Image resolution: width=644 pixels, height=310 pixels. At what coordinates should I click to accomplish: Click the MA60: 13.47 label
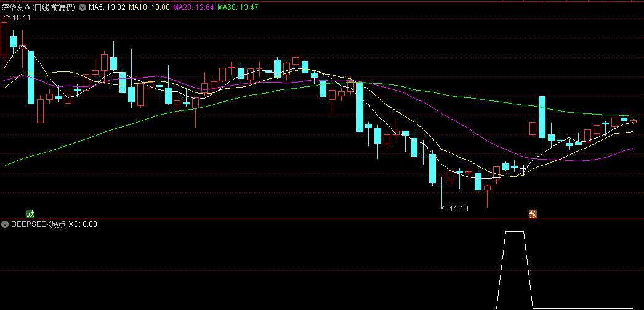(x=238, y=7)
